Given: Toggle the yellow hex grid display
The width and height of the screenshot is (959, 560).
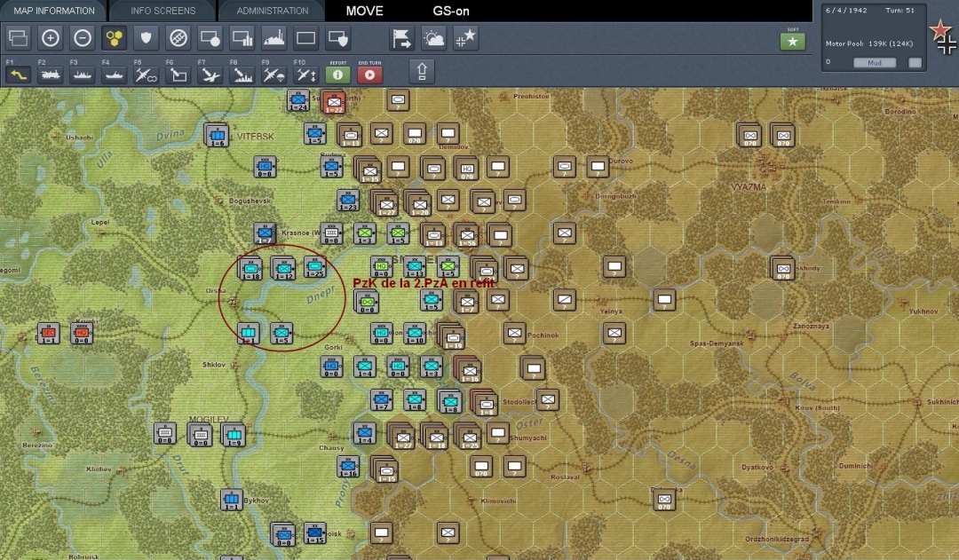Looking at the screenshot, I should pyautogui.click(x=115, y=38).
